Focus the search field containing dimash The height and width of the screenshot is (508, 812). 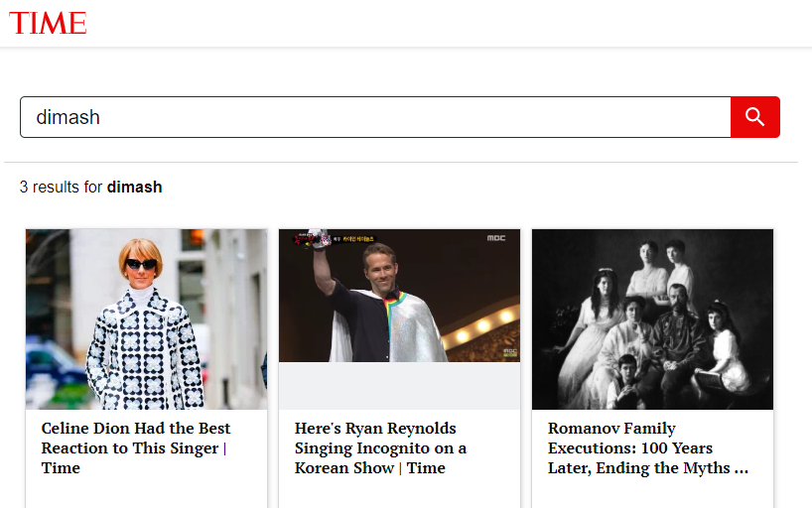point(374,117)
